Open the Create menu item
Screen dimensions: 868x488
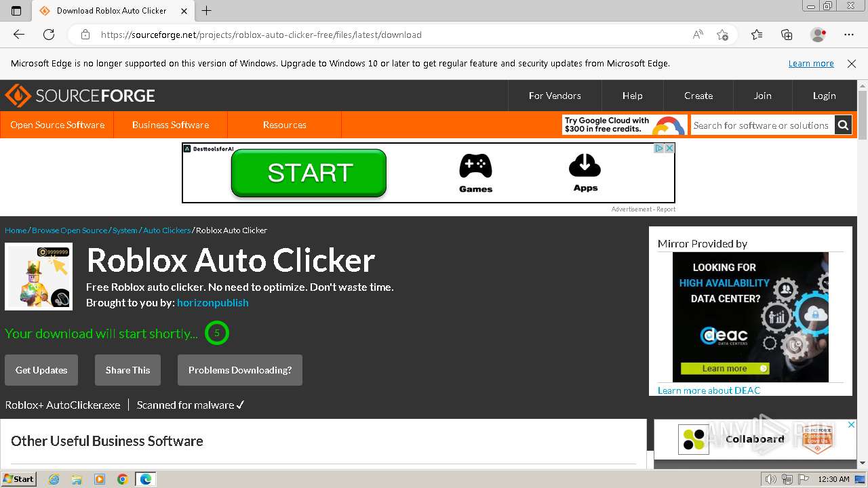(x=698, y=96)
